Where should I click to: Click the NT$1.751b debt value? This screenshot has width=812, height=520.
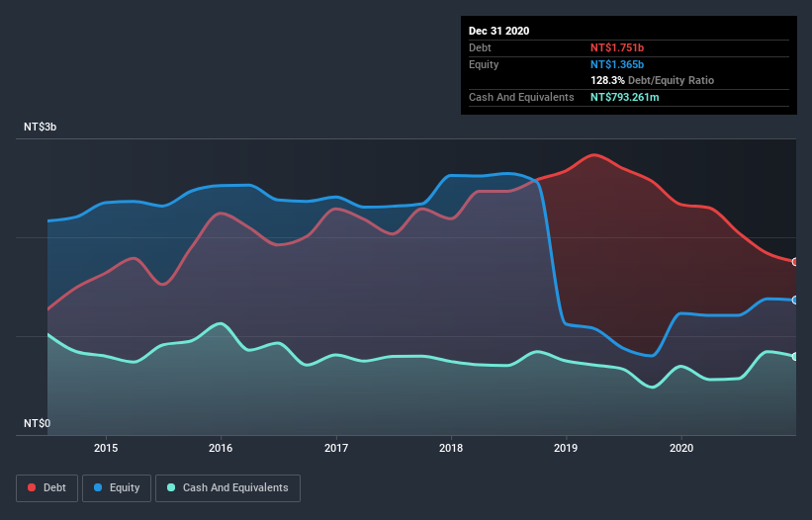(617, 47)
